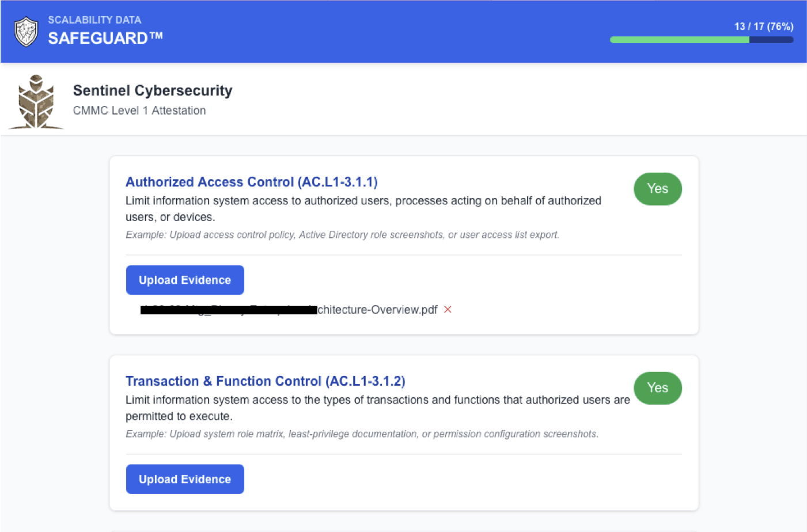Click Upload Evidence for Authorized Access Control

click(x=184, y=280)
